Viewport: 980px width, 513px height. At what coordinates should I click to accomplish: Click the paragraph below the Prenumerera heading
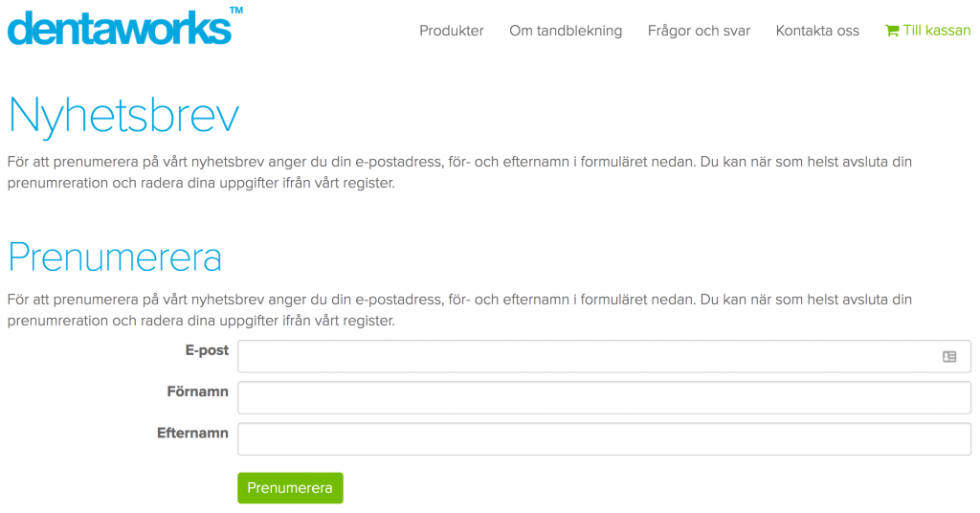[459, 310]
